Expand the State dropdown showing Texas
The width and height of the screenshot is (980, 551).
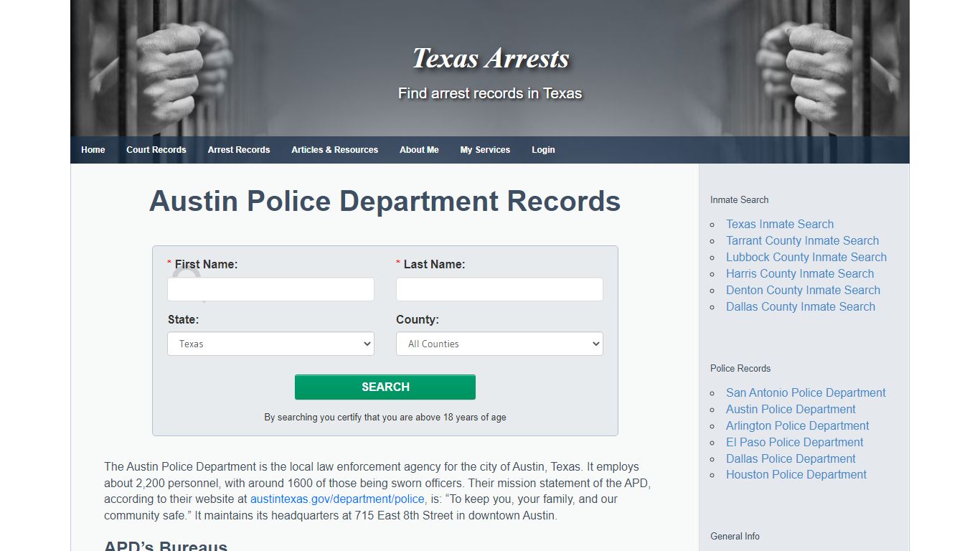[x=270, y=344]
